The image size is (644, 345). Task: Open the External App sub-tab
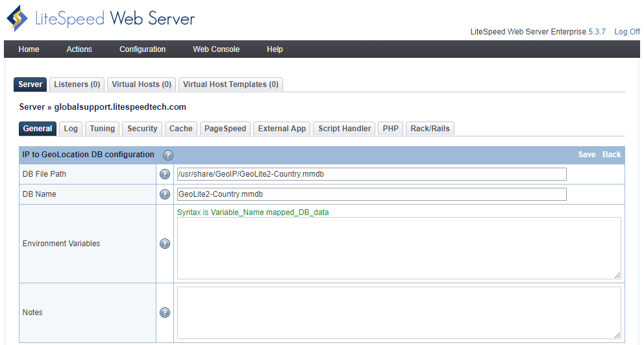coord(282,129)
